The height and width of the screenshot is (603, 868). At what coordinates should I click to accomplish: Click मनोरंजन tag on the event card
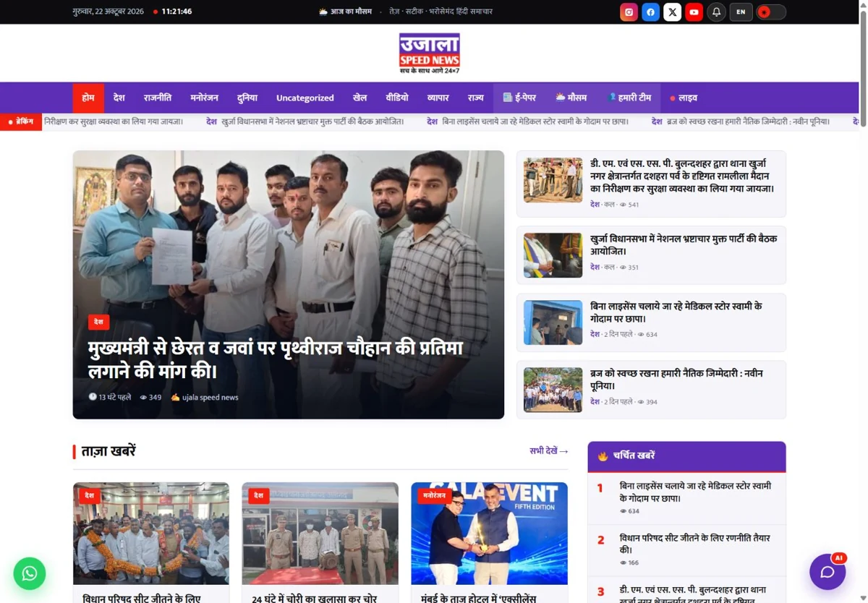(x=435, y=496)
